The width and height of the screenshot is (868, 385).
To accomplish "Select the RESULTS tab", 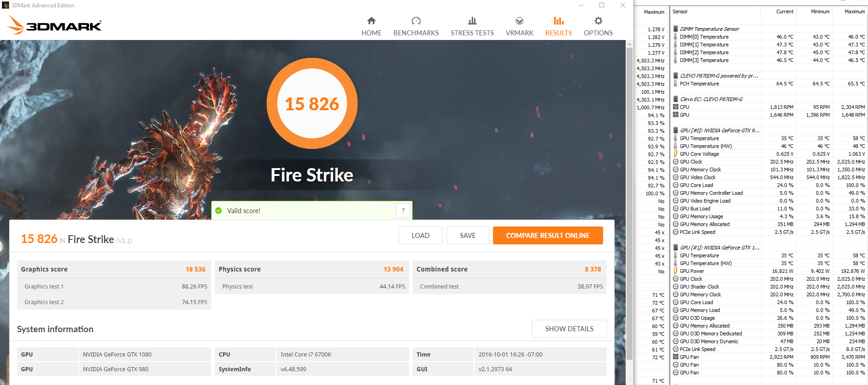I will coord(559,27).
